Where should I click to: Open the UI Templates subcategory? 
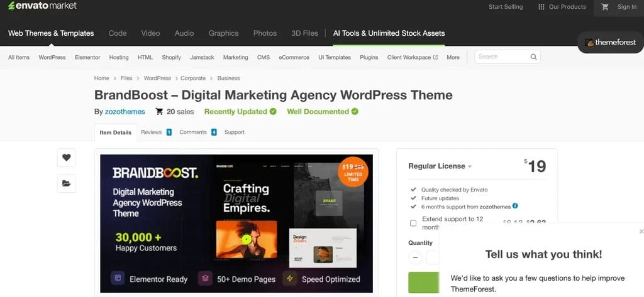pos(335,57)
